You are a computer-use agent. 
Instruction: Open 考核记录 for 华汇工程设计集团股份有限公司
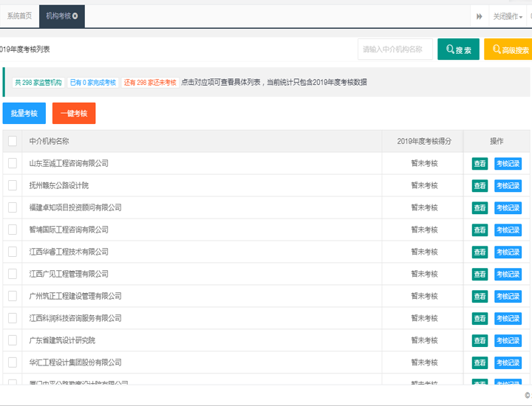pos(508,363)
